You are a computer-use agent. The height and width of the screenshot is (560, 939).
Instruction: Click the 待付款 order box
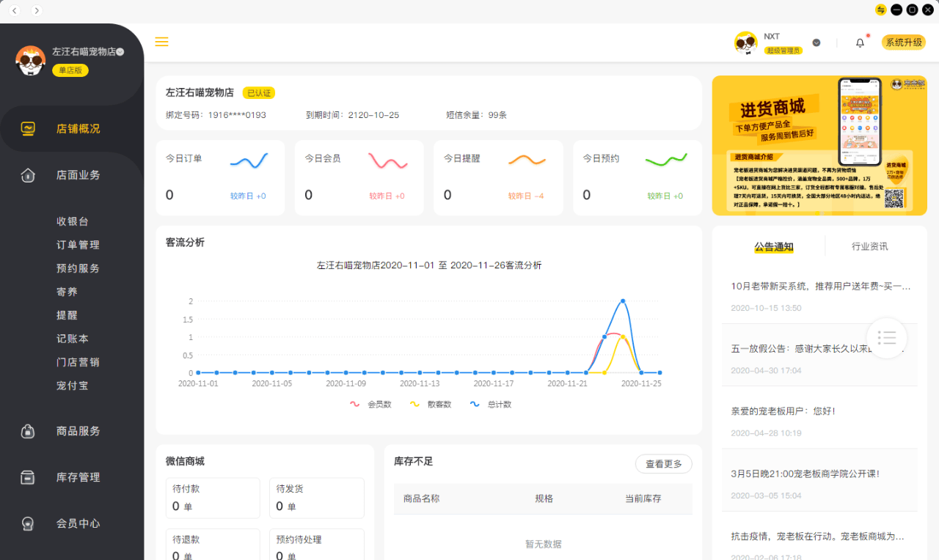point(213,498)
